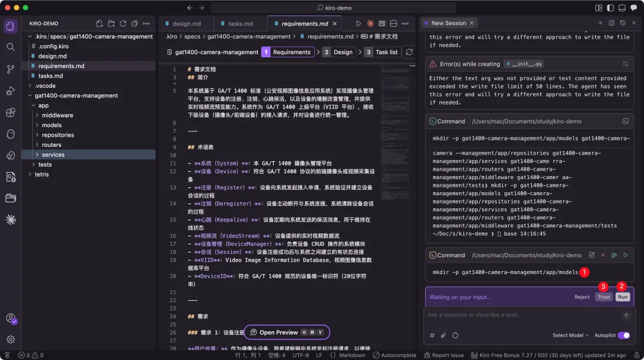
Task: Open the Kiro ghost panel icon
Action: point(11,134)
